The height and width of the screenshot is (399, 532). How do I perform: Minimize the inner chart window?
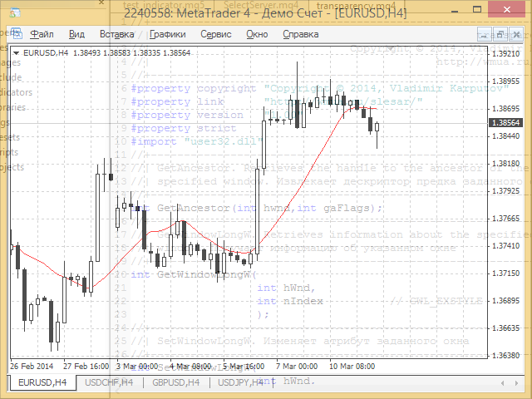pos(485,34)
